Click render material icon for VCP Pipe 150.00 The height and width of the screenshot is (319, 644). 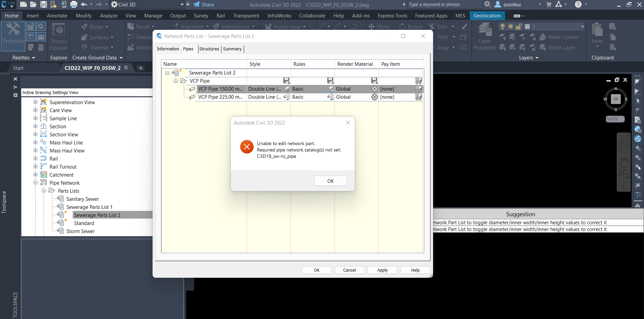375,89
